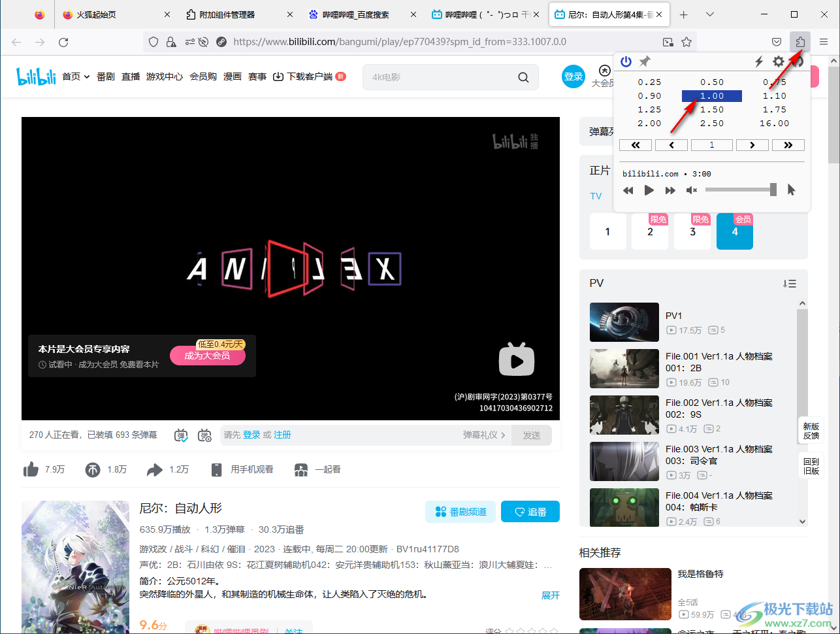Pin the speed control popup
The width and height of the screenshot is (840, 634).
click(x=645, y=61)
